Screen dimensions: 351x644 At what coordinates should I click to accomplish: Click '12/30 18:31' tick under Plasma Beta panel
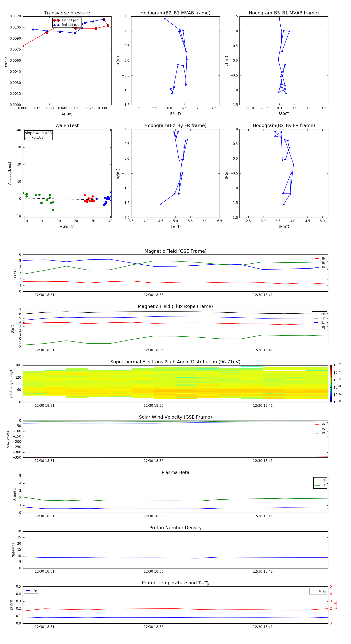pos(44,516)
